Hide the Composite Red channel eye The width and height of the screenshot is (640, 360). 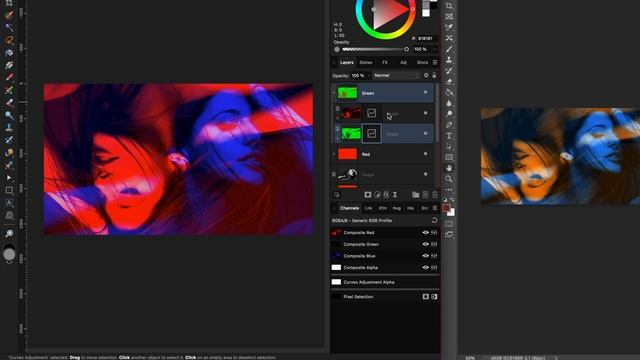425,233
